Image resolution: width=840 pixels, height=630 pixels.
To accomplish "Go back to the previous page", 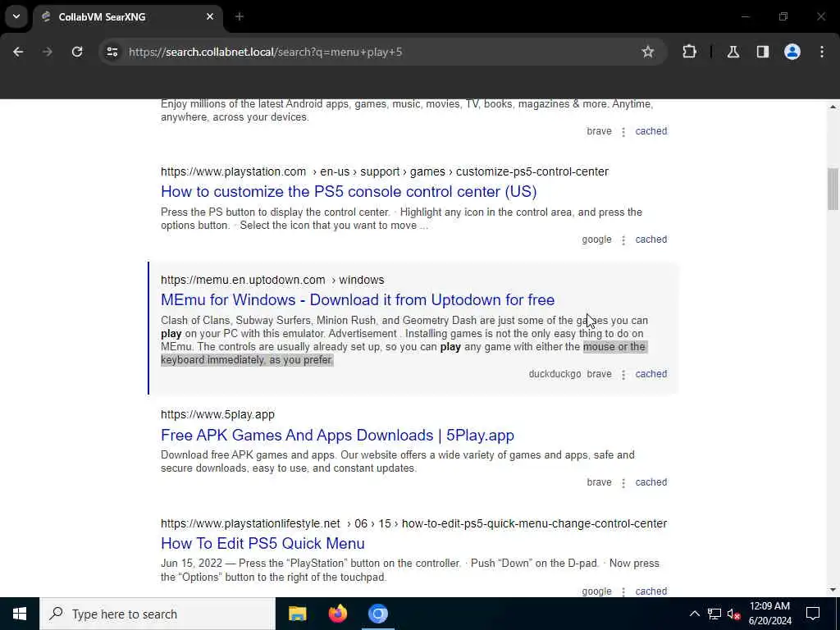I will (x=18, y=52).
